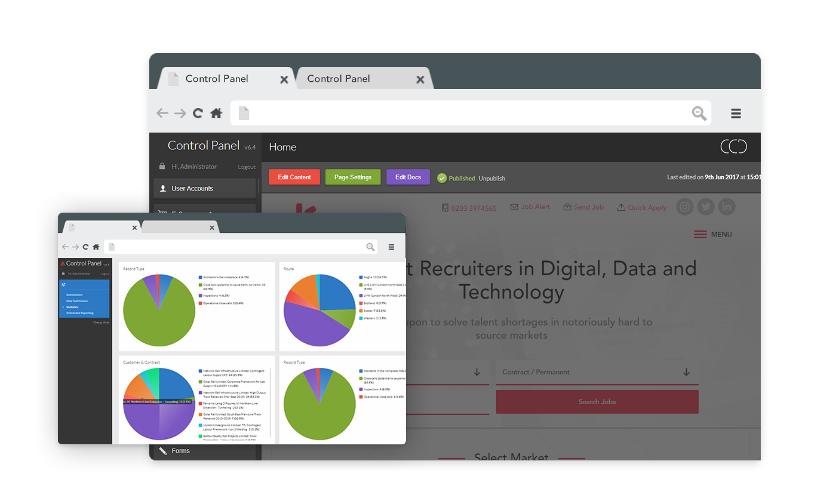Click the green Published status checkmark
Image resolution: width=836 pixels, height=504 pixels.
click(442, 178)
